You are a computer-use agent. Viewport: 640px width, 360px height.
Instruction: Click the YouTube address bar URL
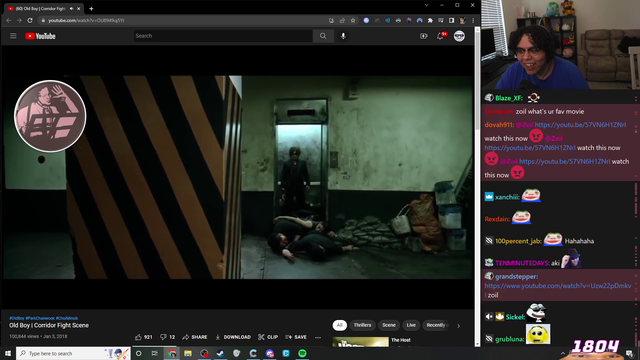coord(86,20)
